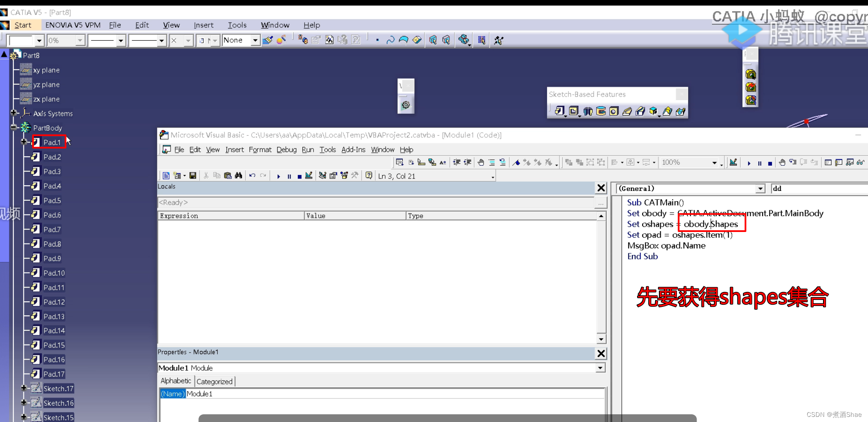Open VBA Help question mark icon
The width and height of the screenshot is (868, 422).
click(369, 175)
